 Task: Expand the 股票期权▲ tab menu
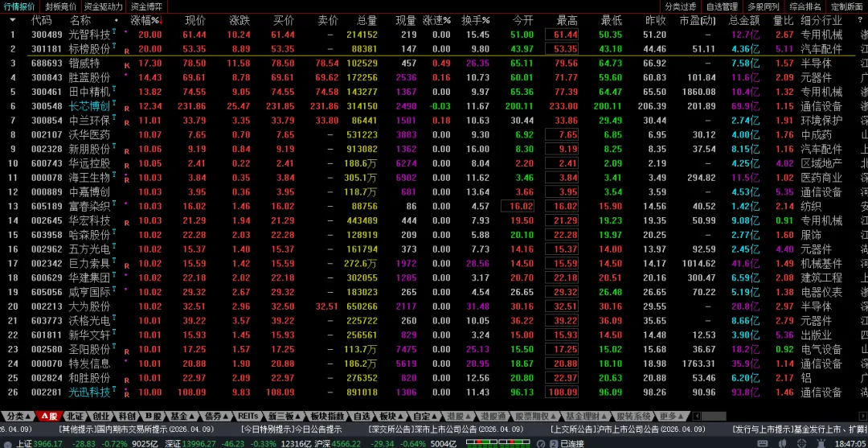pyautogui.click(x=535, y=417)
